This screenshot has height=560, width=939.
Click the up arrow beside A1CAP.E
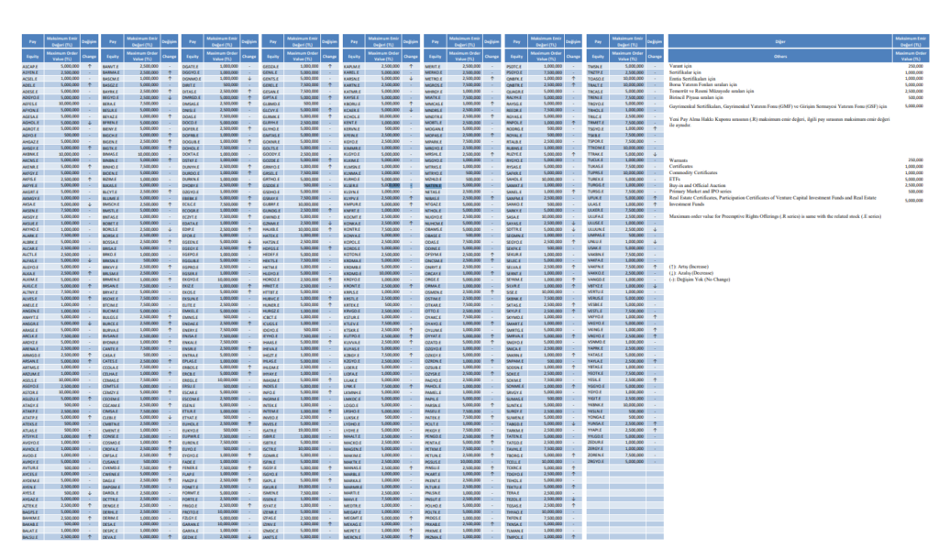pos(89,66)
